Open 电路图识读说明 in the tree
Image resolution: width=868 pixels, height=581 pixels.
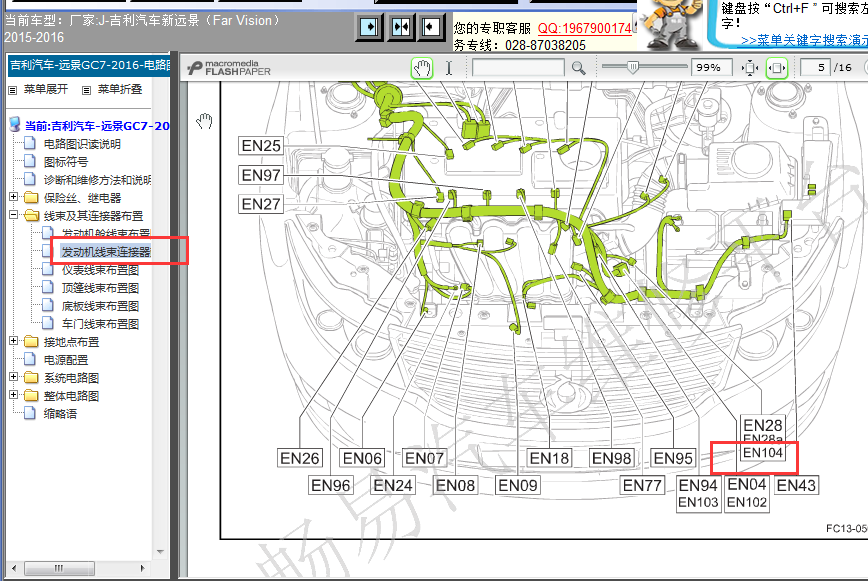tap(82, 144)
